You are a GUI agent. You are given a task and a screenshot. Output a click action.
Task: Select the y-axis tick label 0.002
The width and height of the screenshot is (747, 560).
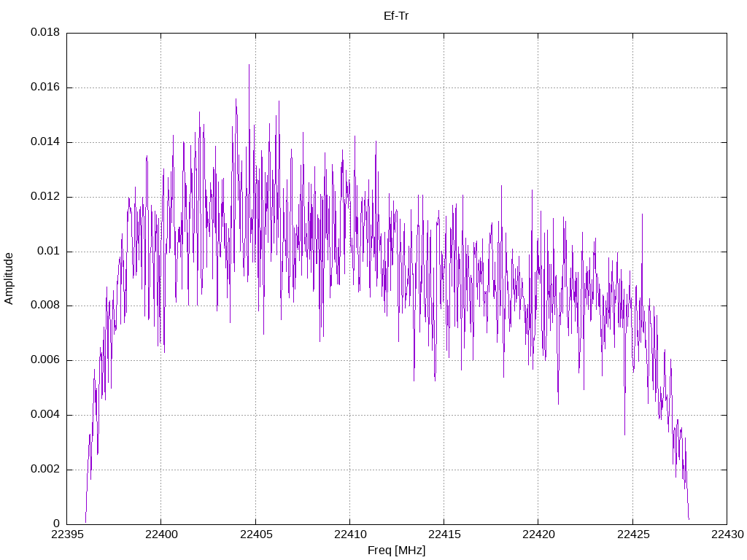(45, 470)
